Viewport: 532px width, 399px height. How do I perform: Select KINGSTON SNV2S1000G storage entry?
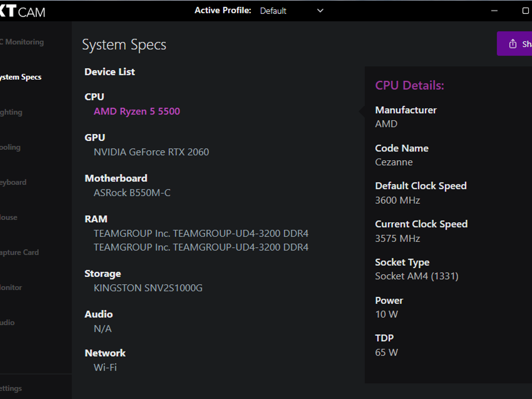pos(148,288)
